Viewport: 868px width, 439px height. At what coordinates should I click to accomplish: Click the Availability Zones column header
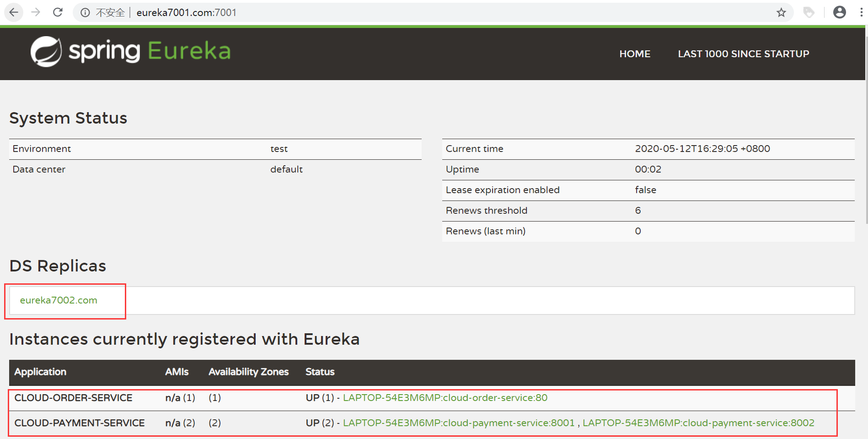[249, 372]
